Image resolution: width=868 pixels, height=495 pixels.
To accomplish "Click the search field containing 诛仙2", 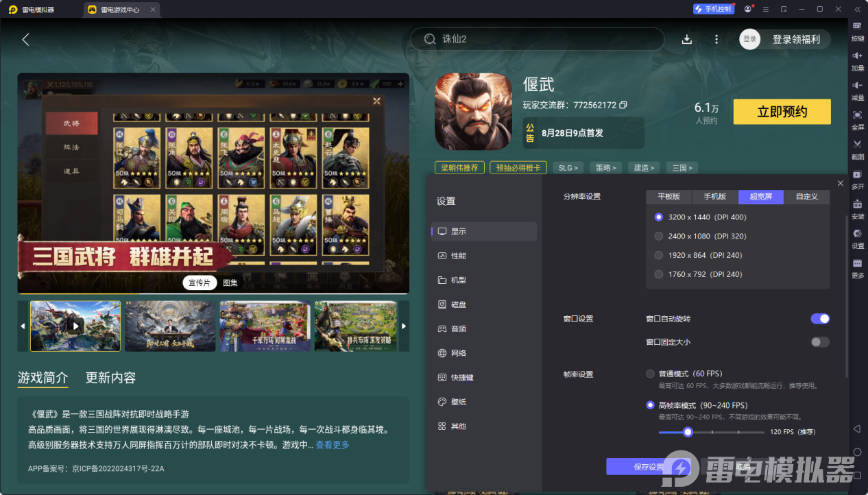I will pyautogui.click(x=538, y=39).
